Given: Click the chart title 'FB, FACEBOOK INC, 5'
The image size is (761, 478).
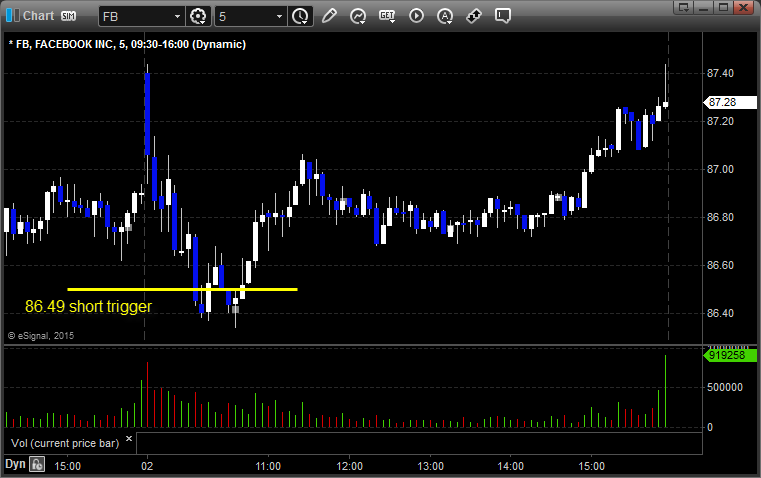Looking at the screenshot, I should pyautogui.click(x=68, y=44).
